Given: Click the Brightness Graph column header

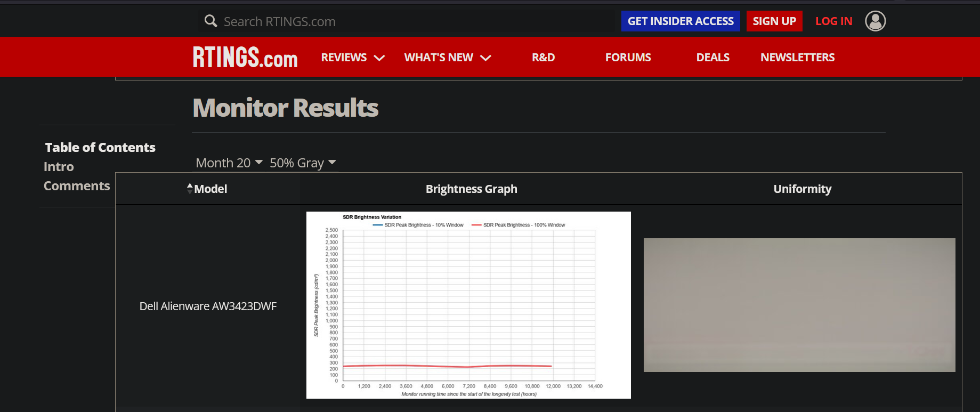Looking at the screenshot, I should click(x=472, y=189).
